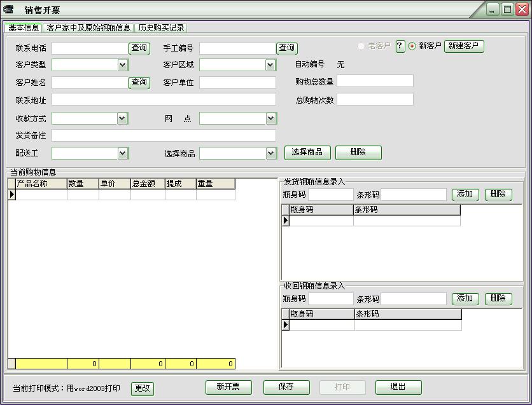Click 查询 next to 联系电话 field
This screenshot has height=405, width=532.
pos(139,48)
